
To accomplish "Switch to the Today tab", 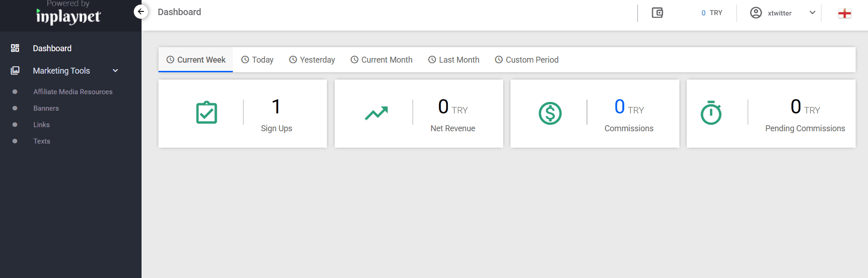I will coord(257,60).
